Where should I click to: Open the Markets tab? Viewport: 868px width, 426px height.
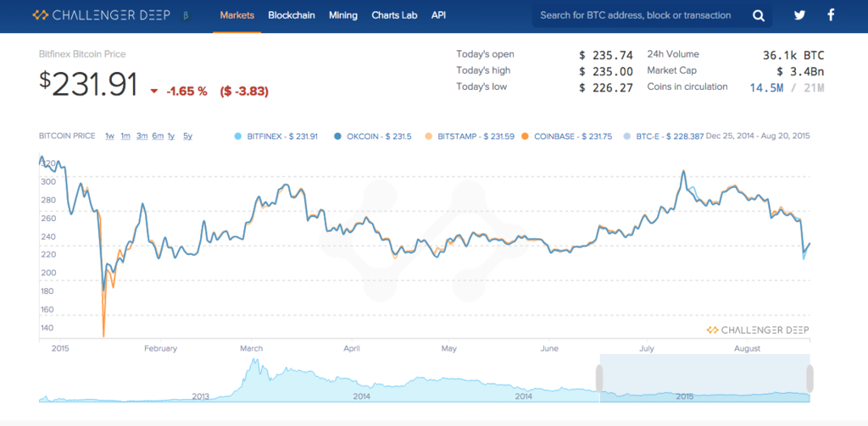[237, 15]
